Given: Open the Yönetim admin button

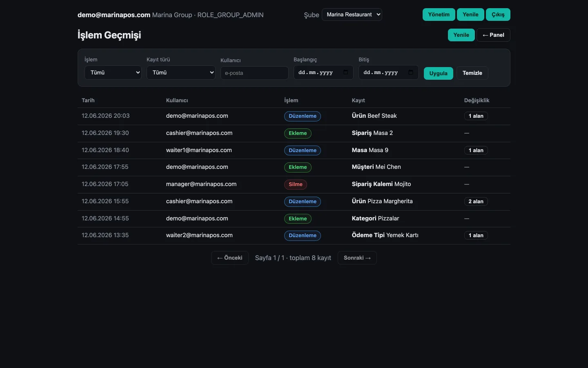Looking at the screenshot, I should [439, 15].
